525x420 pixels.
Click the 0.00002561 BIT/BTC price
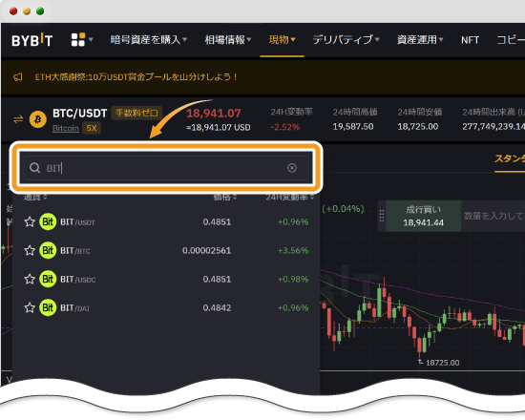point(206,250)
